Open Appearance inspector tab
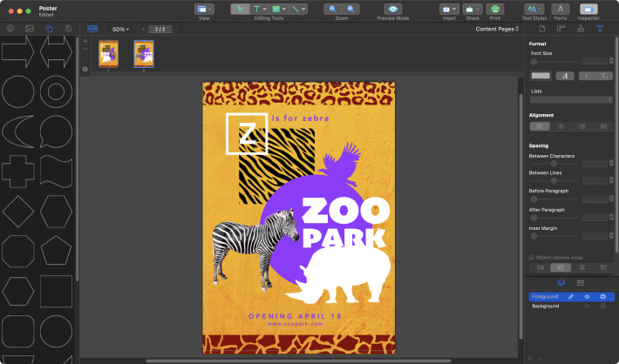Screen dimensions: 619x364 tap(581, 29)
